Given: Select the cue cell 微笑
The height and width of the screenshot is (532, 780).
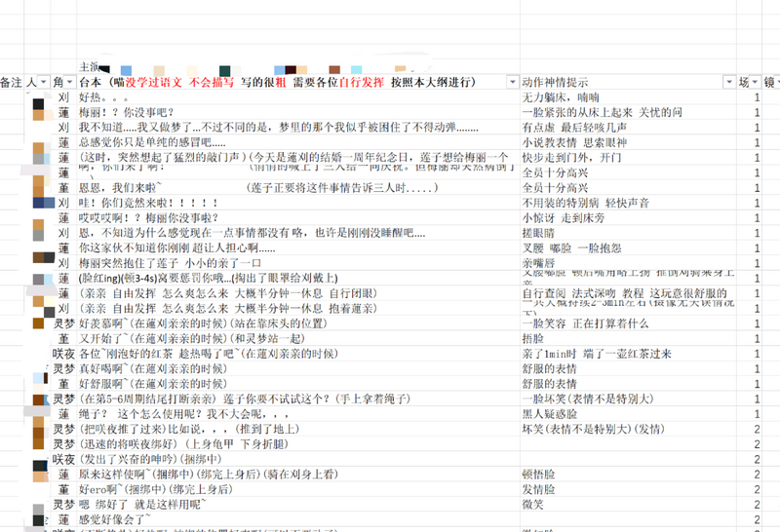Looking at the screenshot, I should tap(628, 505).
